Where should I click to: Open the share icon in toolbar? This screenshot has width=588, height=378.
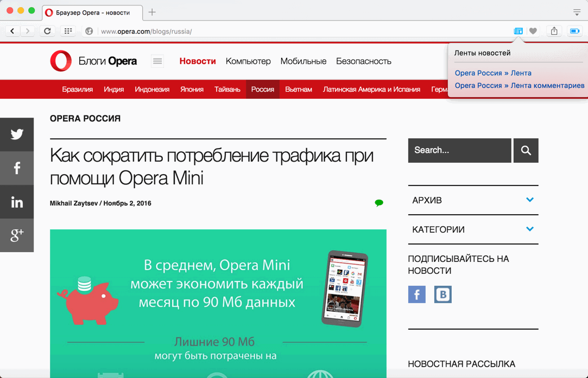click(554, 31)
